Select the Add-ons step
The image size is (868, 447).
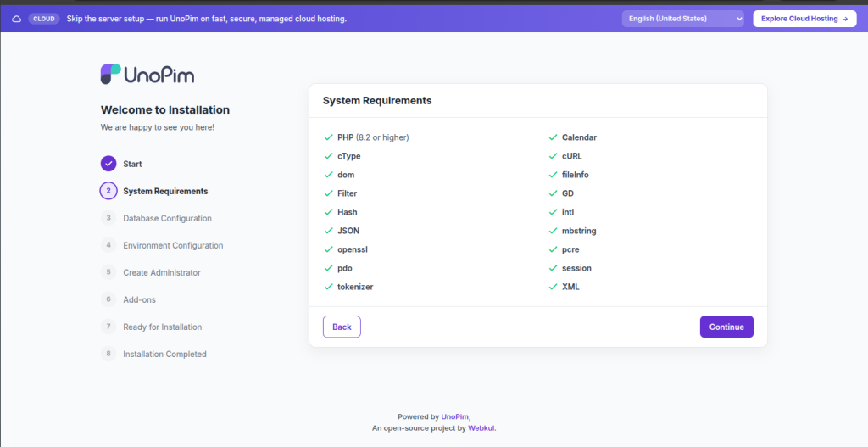pyautogui.click(x=139, y=299)
